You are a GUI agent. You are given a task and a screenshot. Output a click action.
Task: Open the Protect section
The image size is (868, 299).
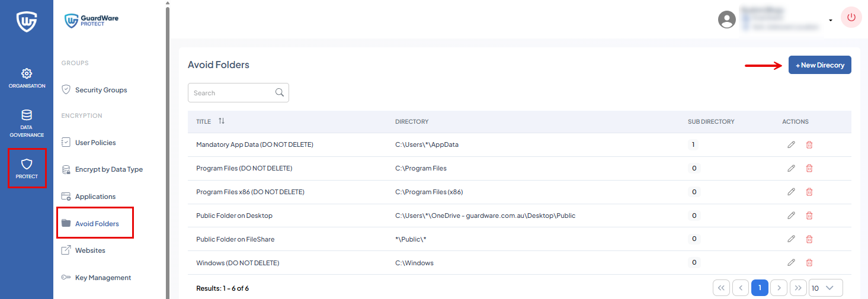coord(27,168)
